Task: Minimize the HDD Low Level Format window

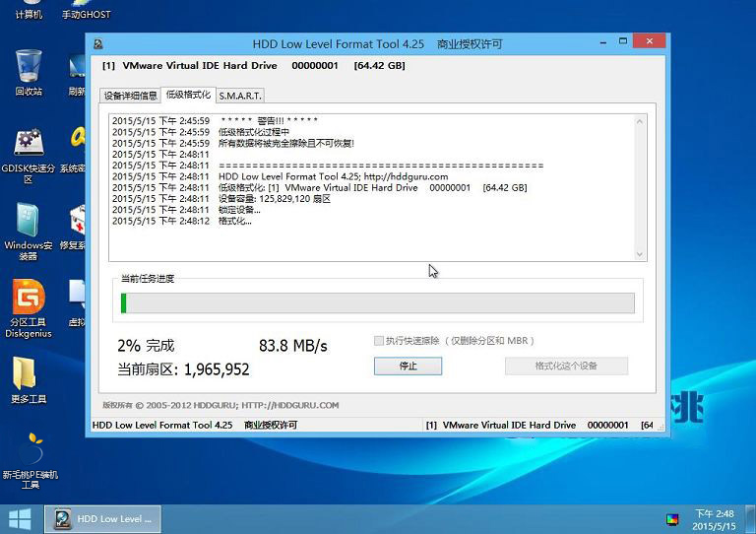Action: tap(603, 42)
